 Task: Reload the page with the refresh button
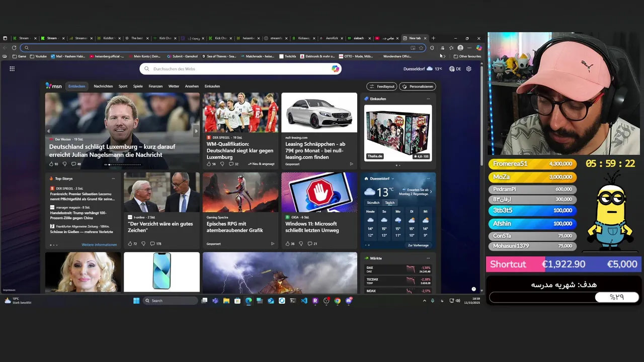click(14, 48)
